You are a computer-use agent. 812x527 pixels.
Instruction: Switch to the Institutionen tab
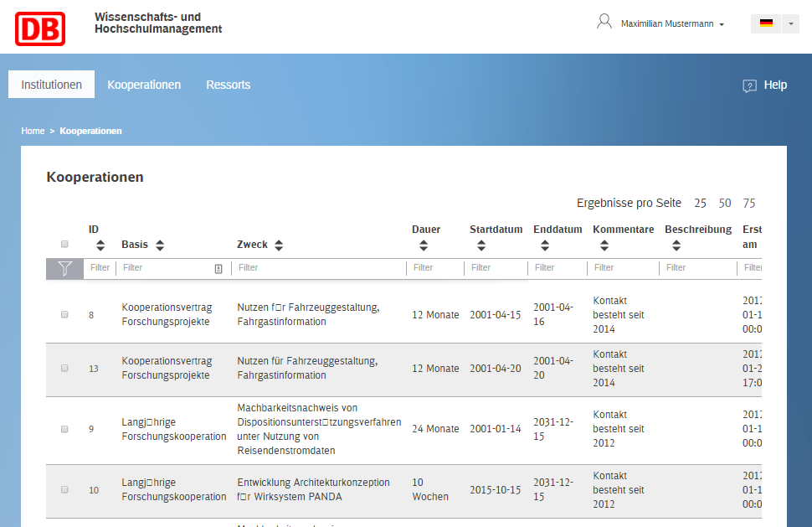click(x=52, y=85)
